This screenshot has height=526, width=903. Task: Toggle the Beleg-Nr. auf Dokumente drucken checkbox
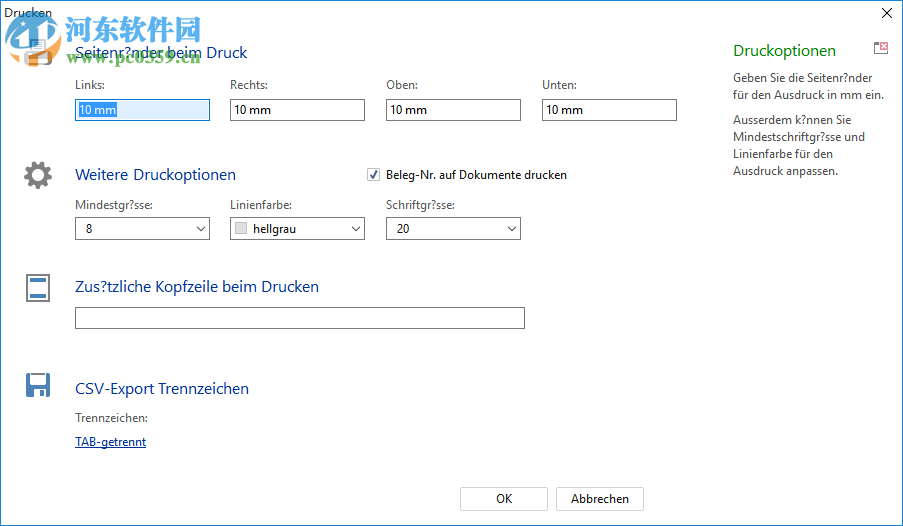374,175
